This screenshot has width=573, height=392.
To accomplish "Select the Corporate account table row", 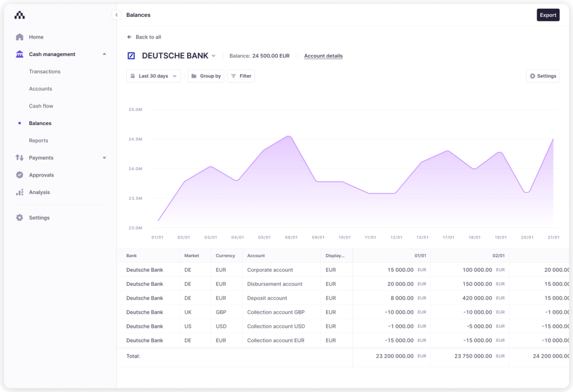I will (x=270, y=270).
